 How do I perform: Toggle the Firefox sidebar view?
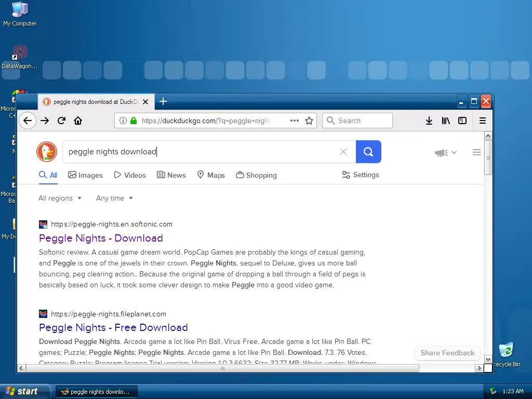click(x=462, y=121)
